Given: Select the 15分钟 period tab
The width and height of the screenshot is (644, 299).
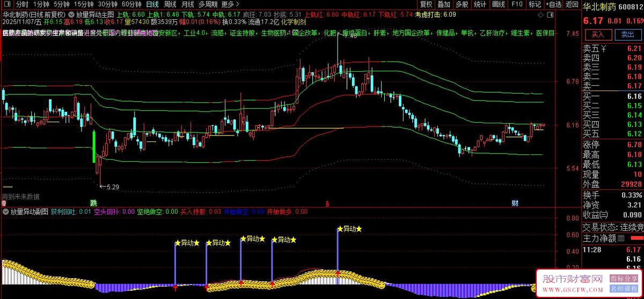Looking at the screenshot, I should (x=84, y=4).
